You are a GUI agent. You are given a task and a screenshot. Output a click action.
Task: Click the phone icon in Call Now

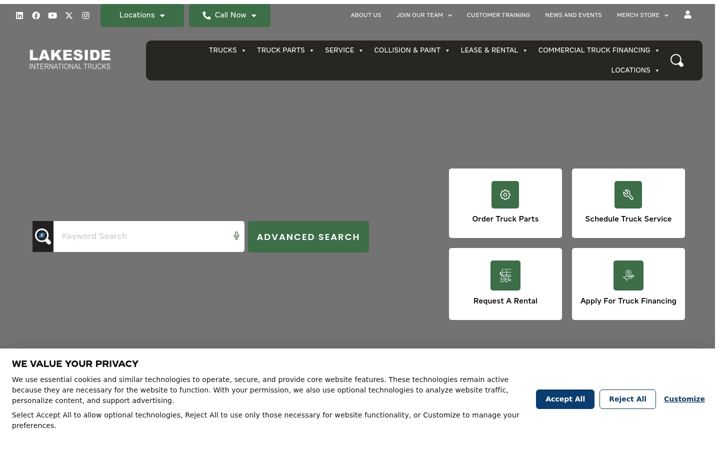click(207, 15)
